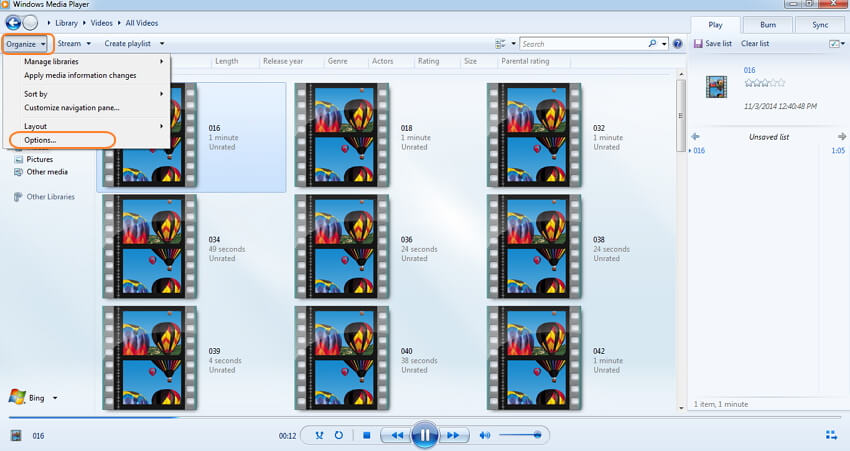Screen dimensions: 850x451
Task: Click in the Search input field
Action: tap(583, 44)
